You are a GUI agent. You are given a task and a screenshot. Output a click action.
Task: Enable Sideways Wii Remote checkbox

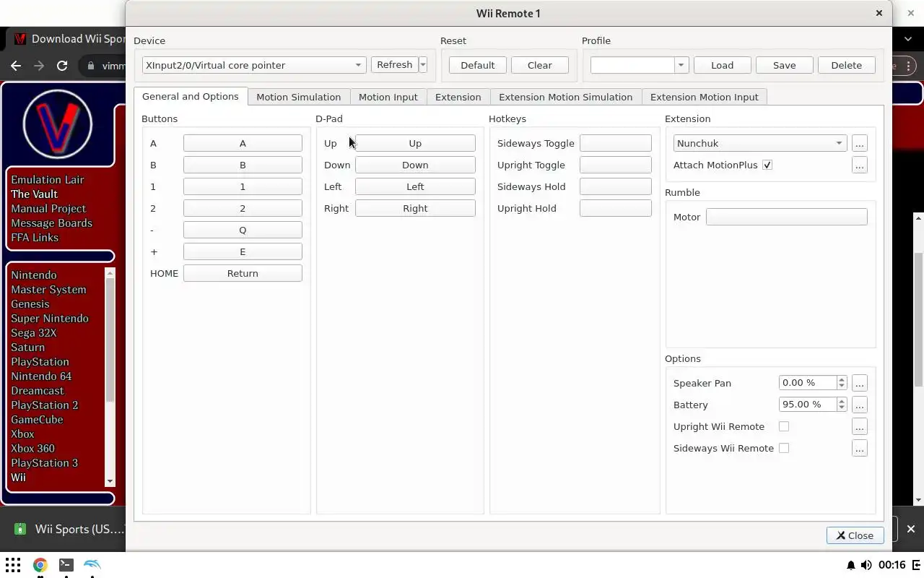[784, 448]
